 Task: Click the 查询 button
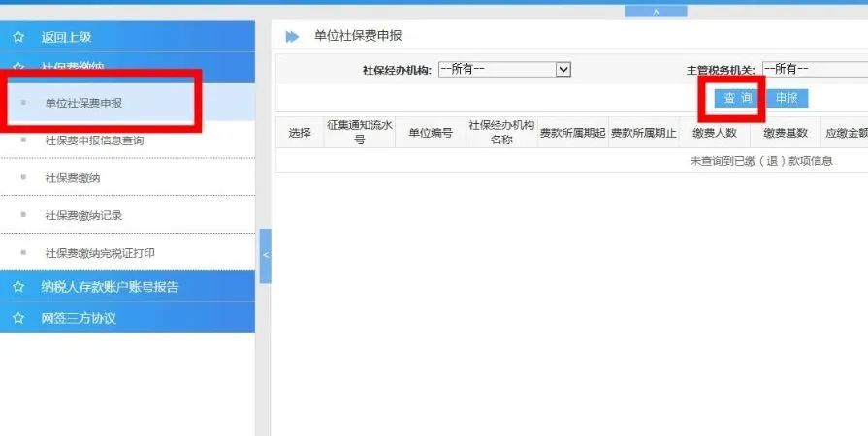point(738,99)
